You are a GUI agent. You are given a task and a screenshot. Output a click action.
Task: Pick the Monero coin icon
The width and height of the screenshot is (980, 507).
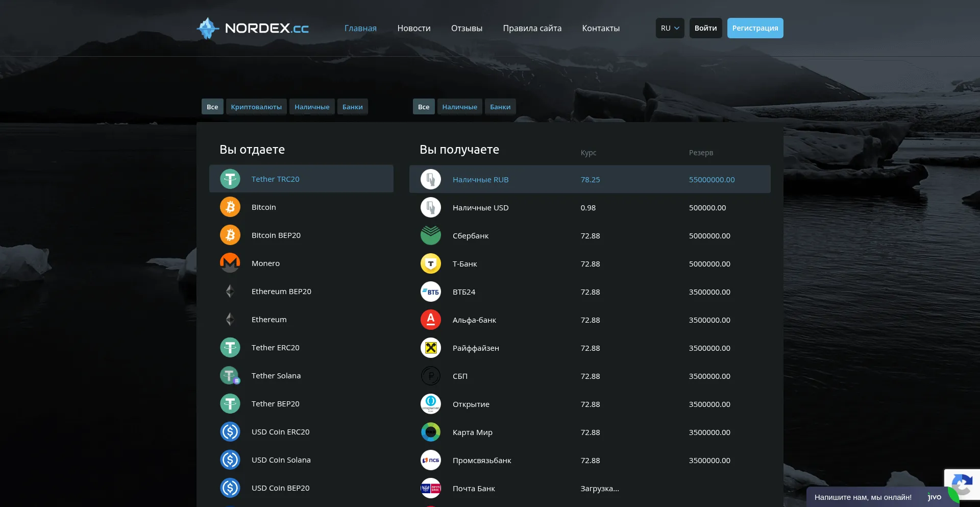[230, 263]
